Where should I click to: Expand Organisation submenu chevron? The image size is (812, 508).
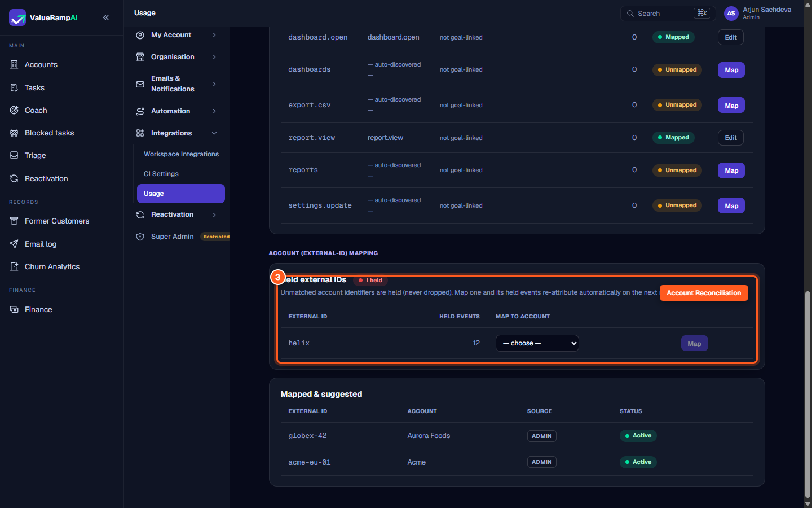coord(214,57)
